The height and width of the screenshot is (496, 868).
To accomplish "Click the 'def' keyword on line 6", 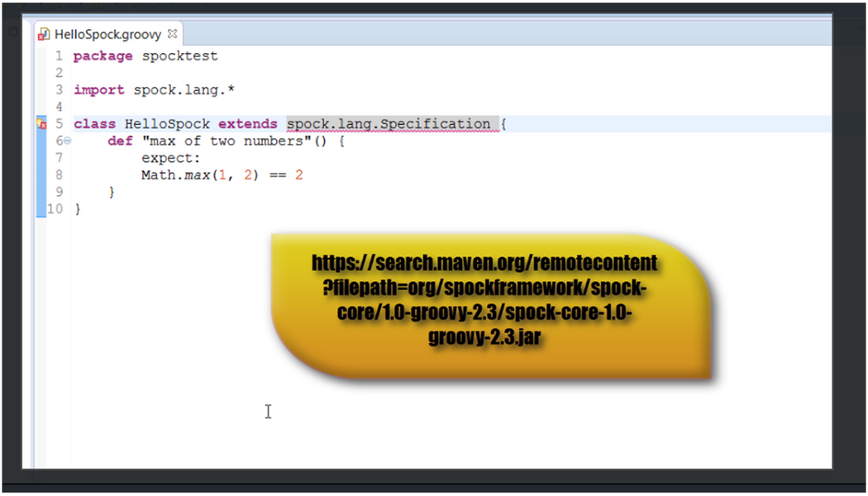I will (x=120, y=141).
